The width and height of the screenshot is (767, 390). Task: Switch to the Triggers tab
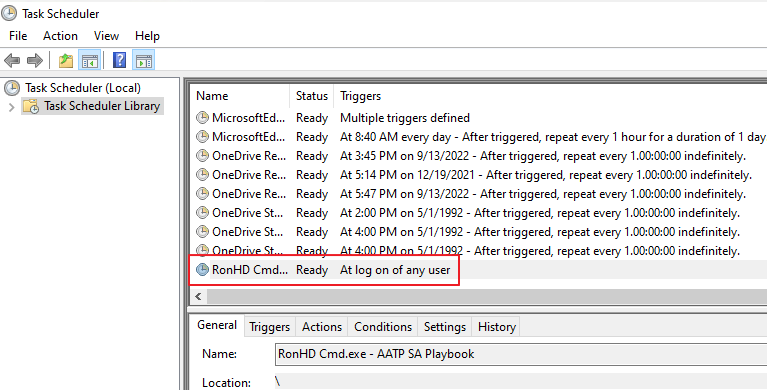coord(270,327)
